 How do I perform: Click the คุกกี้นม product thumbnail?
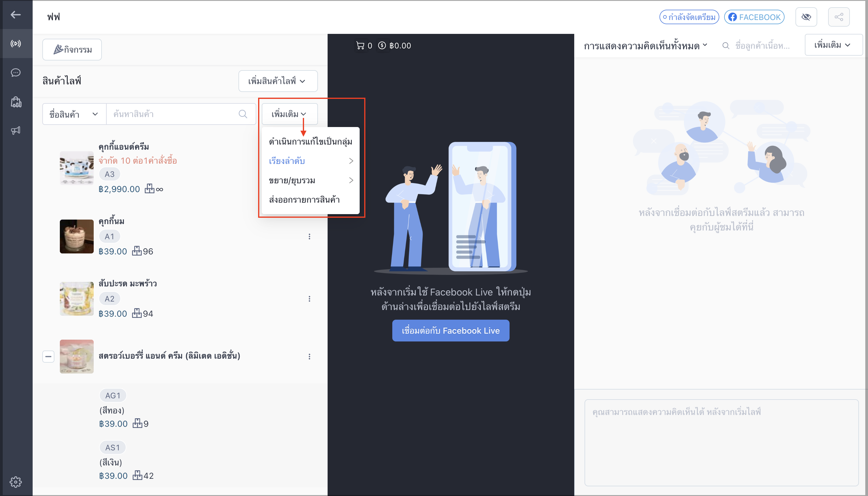pos(76,237)
